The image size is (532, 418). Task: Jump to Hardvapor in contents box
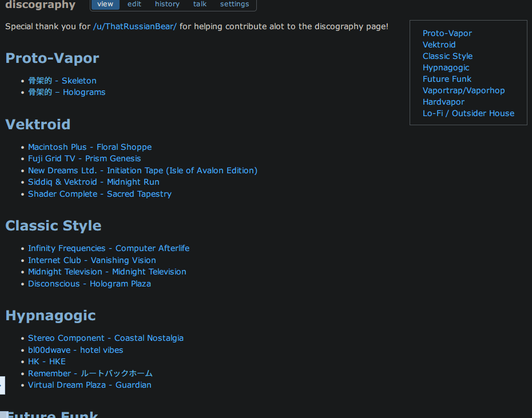click(443, 102)
